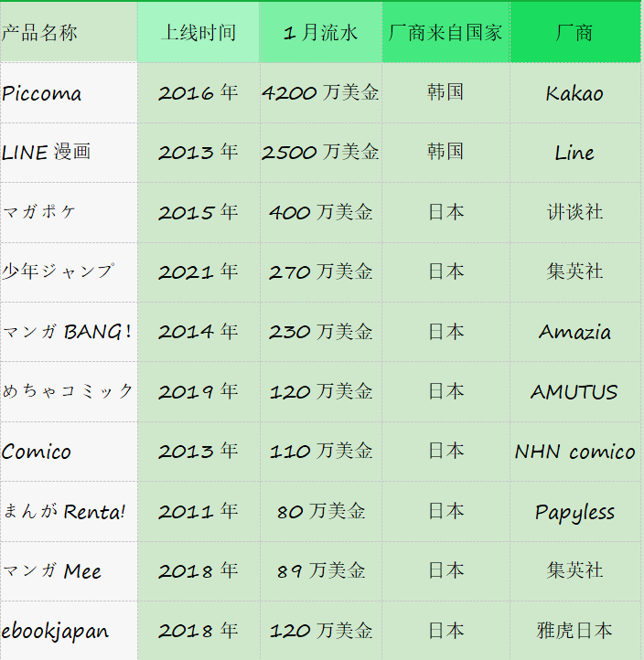The image size is (644, 660).
Task: Select the 2021 年 launch year cell
Action: [199, 271]
